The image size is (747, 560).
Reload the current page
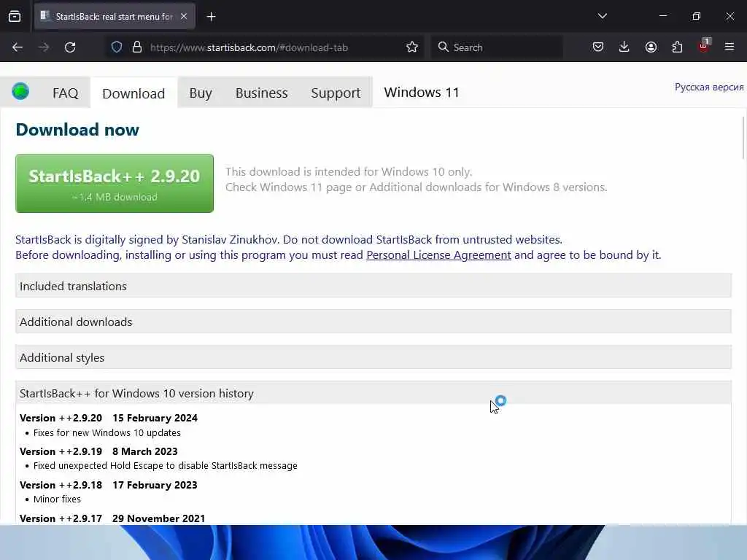coord(70,47)
